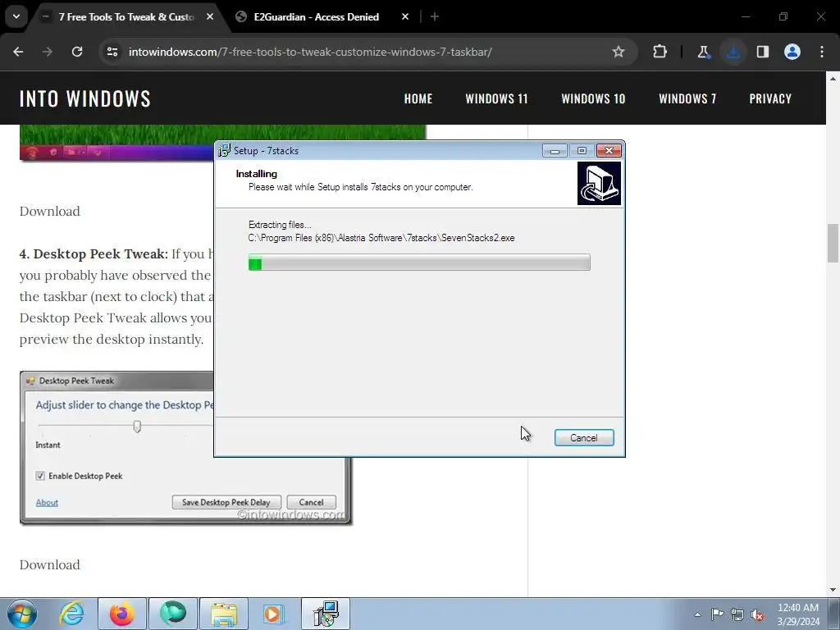Launch Firefox from taskbar
This screenshot has width=840, height=630.
pos(122,614)
